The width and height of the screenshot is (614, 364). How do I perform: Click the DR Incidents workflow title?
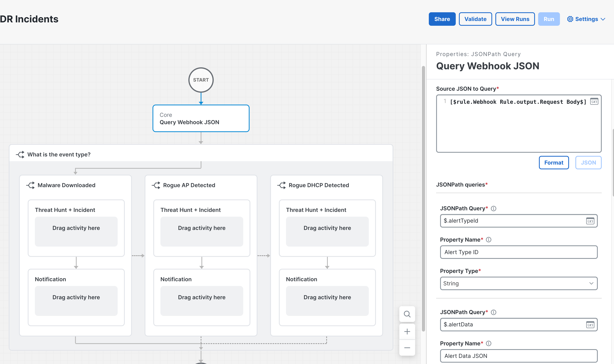click(x=29, y=19)
